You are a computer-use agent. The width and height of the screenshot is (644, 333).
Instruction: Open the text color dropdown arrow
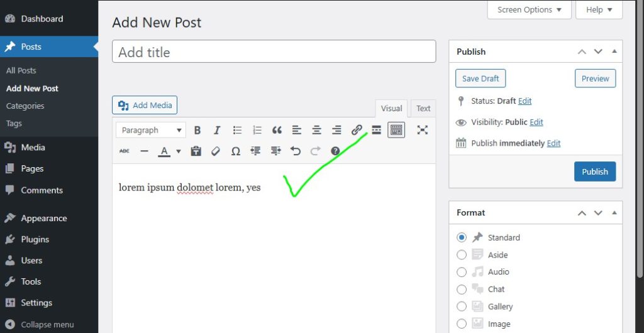(178, 151)
